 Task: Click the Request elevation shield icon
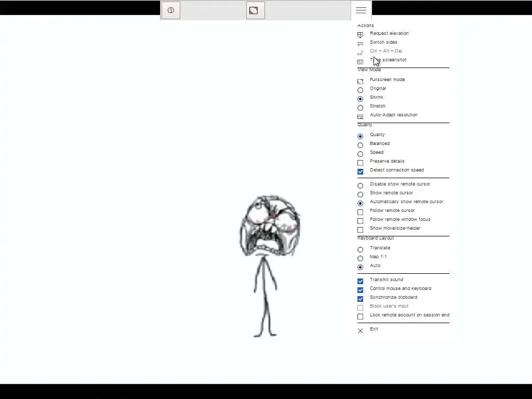click(361, 35)
